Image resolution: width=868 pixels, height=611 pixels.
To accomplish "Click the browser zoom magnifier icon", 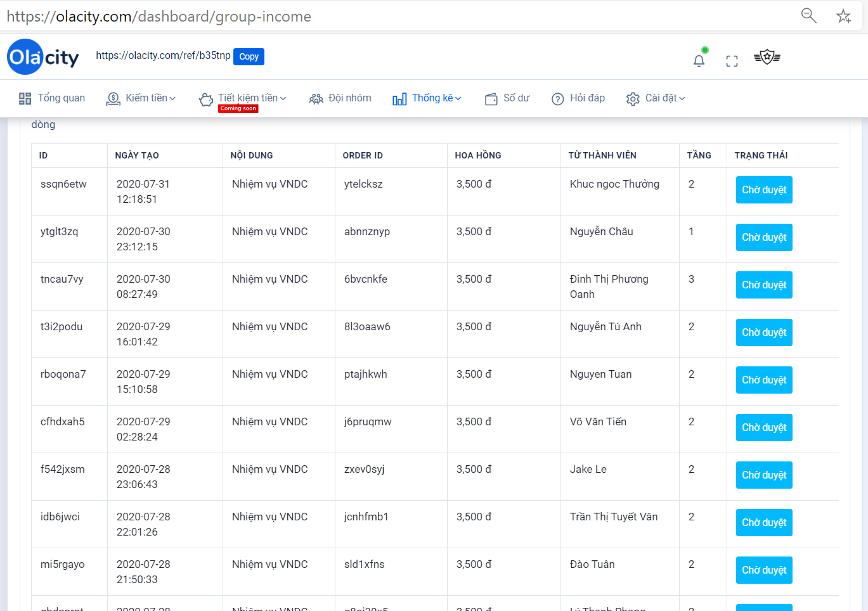I will (808, 15).
